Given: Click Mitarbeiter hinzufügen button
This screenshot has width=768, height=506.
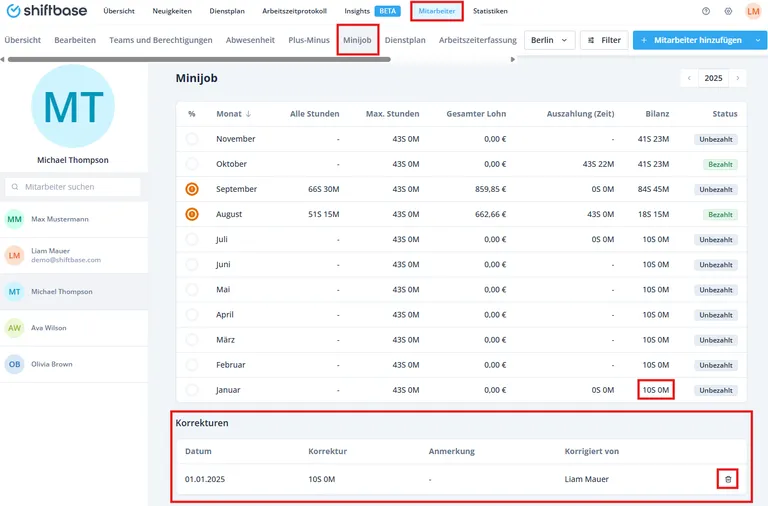Looking at the screenshot, I should [692, 40].
